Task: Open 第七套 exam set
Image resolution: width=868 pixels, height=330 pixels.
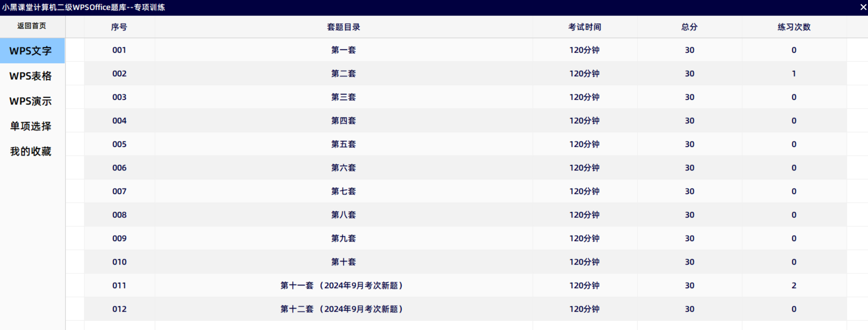Action: click(343, 191)
